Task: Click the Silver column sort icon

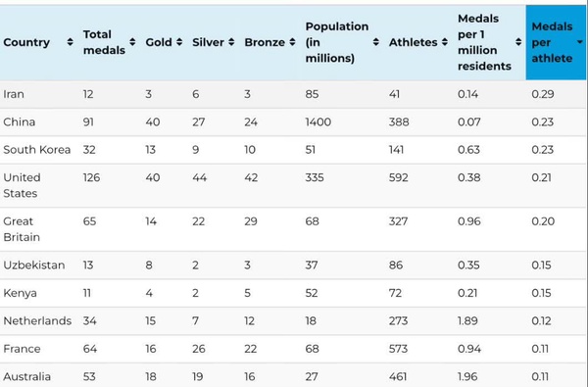Action: (x=231, y=42)
